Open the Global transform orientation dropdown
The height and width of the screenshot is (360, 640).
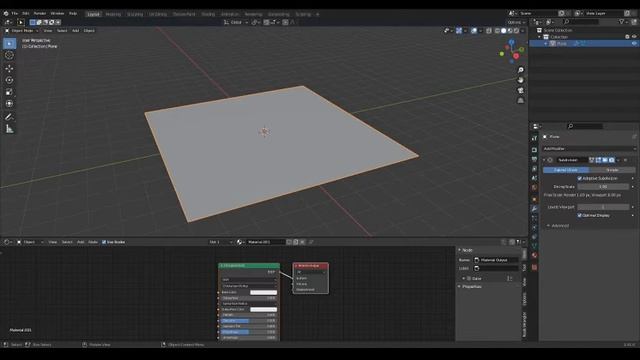(236, 22)
